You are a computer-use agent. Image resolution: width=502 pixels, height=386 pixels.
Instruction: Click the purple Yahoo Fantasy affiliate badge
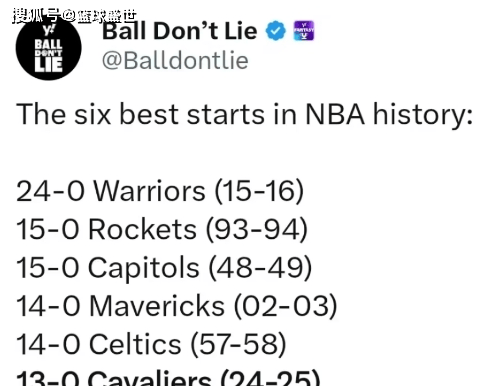304,31
